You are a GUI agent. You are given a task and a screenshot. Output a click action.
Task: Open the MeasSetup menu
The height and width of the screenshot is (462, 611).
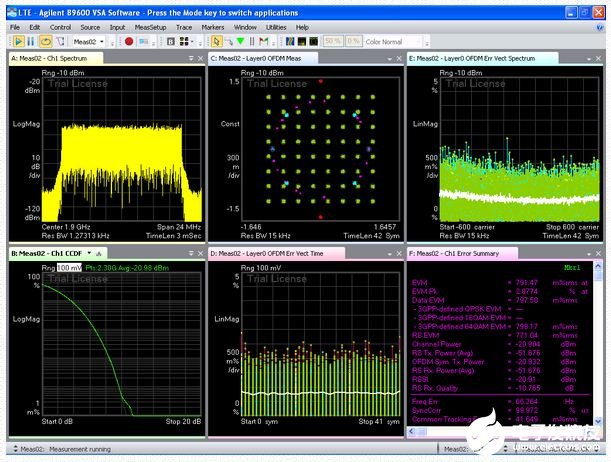click(x=152, y=27)
